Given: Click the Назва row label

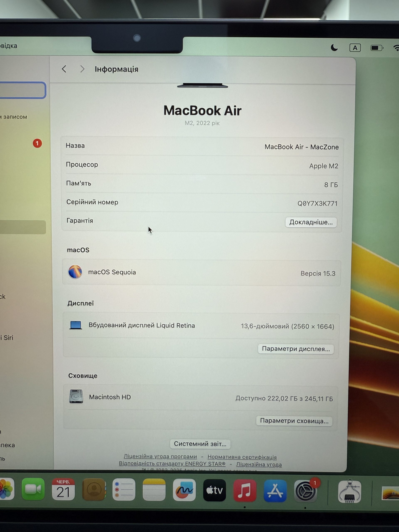Looking at the screenshot, I should click(75, 145).
